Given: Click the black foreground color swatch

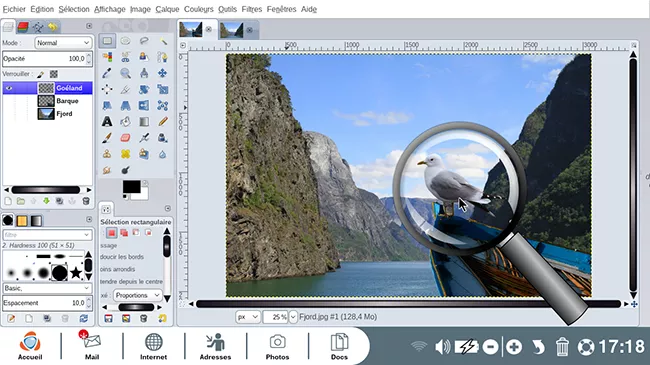Looking at the screenshot, I should click(131, 187).
